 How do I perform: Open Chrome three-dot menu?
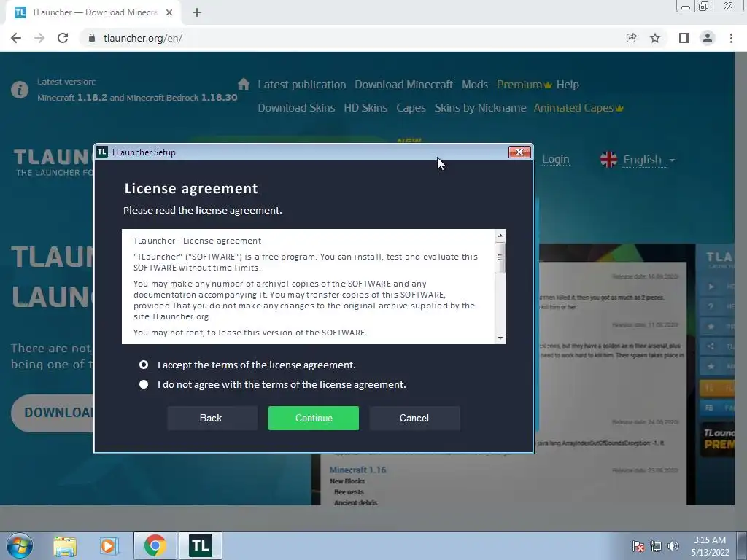731,38
